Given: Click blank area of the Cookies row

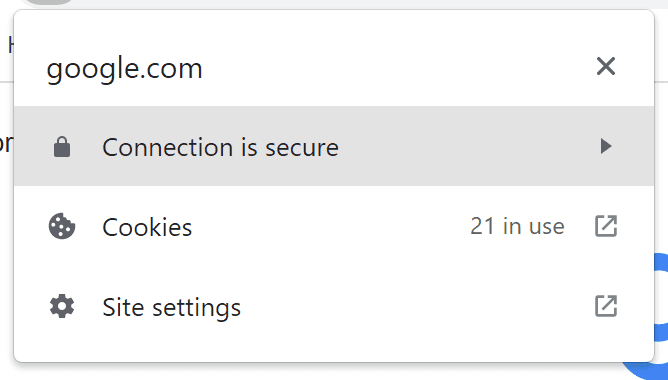Looking at the screenshot, I should [328, 226].
